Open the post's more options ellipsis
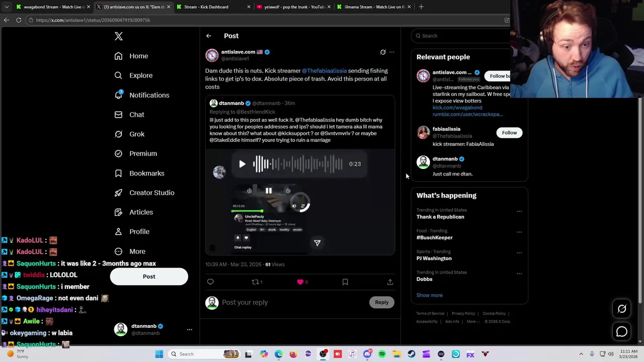644x362 pixels. pos(392,52)
